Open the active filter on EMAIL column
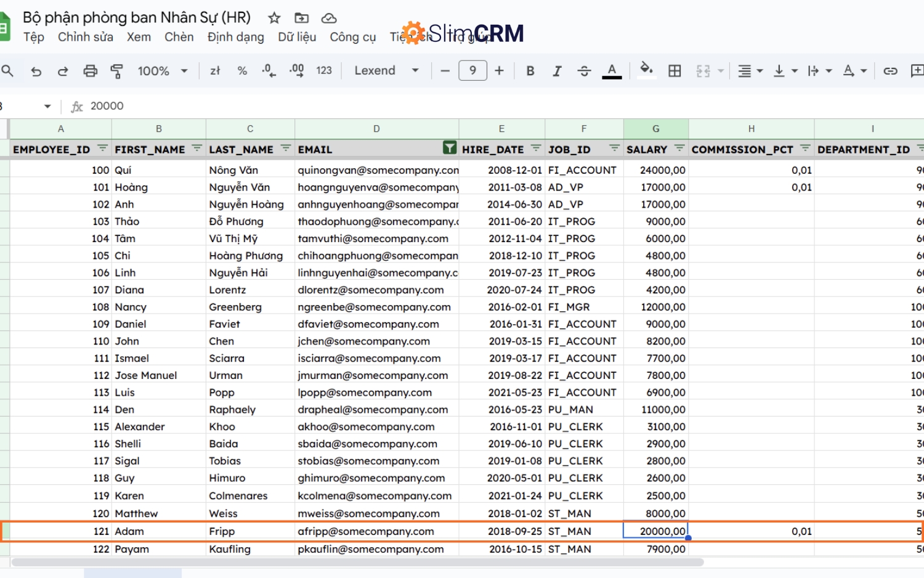This screenshot has height=578, width=924. 450,148
